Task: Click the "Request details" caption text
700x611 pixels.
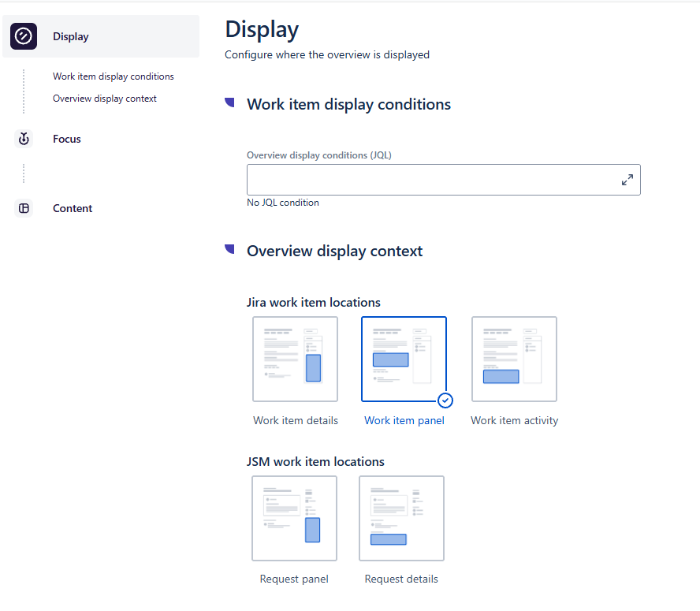Action: (x=401, y=579)
